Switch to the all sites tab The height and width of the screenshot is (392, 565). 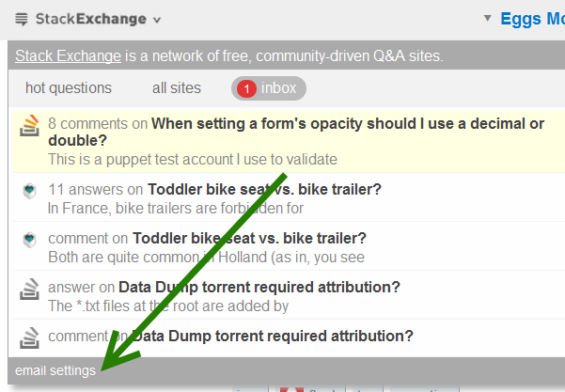(x=177, y=88)
